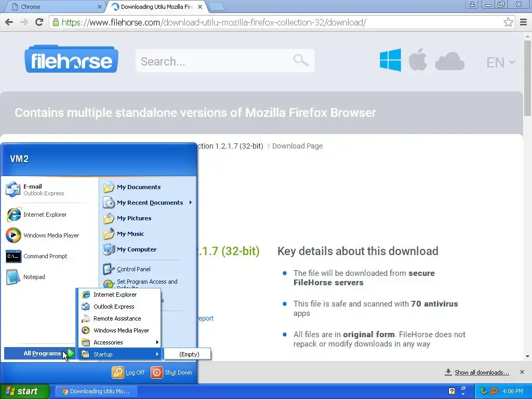
Task: Click the scrollbar down arrow
Action: (527, 356)
